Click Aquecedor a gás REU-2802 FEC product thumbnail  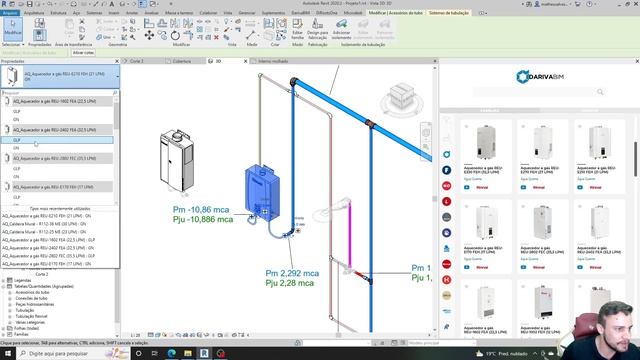coord(542,222)
